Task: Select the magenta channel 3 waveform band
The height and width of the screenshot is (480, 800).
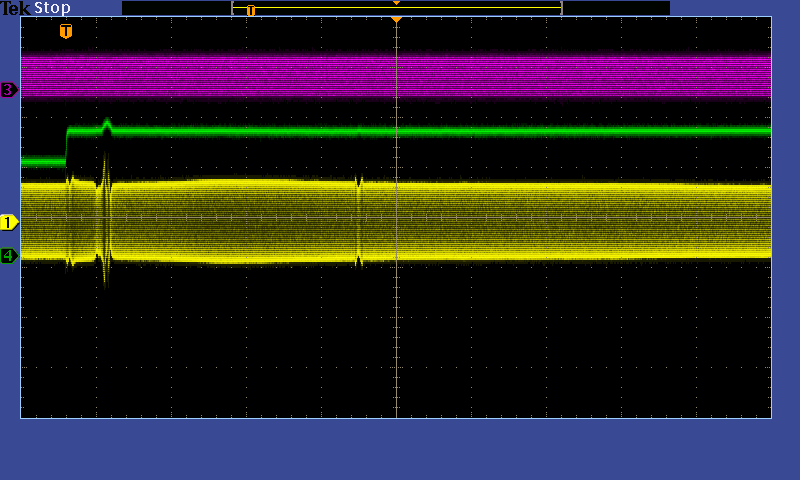Action: 500,75
